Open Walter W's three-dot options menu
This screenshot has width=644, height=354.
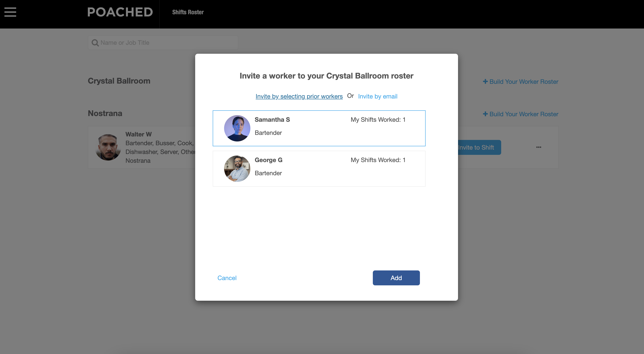[538, 147]
